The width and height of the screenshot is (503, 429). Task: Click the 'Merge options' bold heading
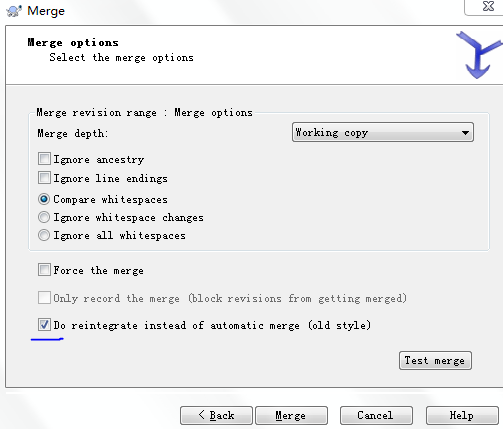73,43
